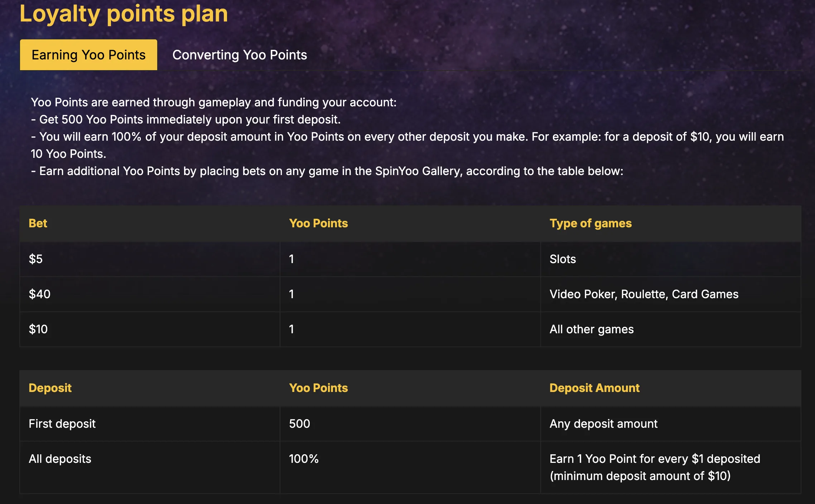Screen dimensions: 815x504
Task: Click the Deposit column header
Action: point(50,388)
